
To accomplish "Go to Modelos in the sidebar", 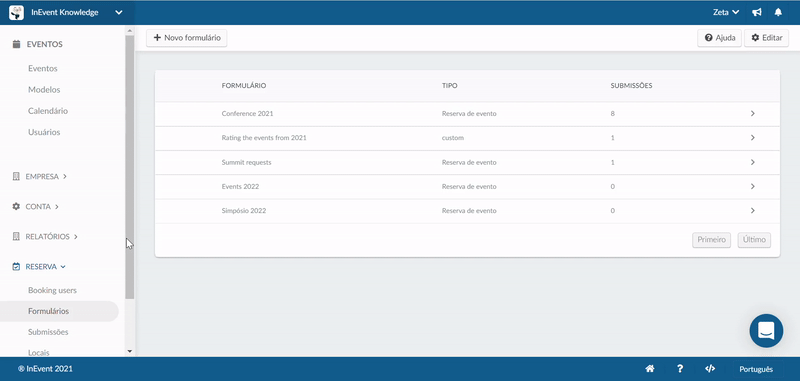I will 44,90.
